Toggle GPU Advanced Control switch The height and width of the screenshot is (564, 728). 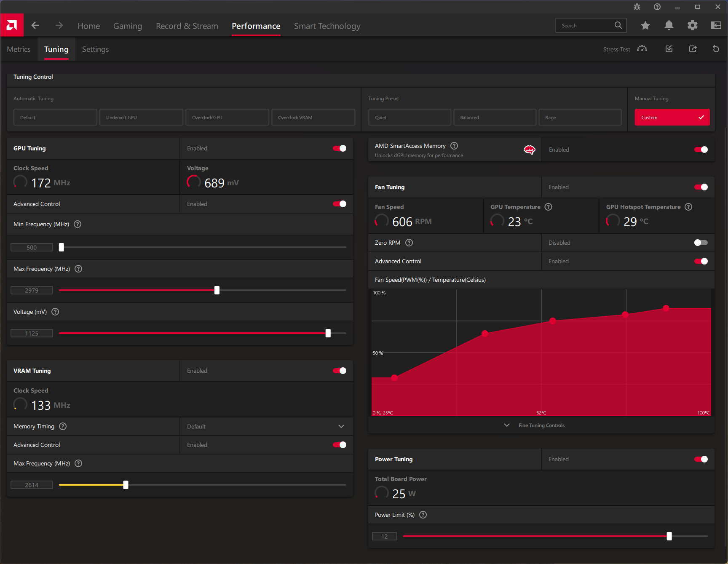pos(340,204)
